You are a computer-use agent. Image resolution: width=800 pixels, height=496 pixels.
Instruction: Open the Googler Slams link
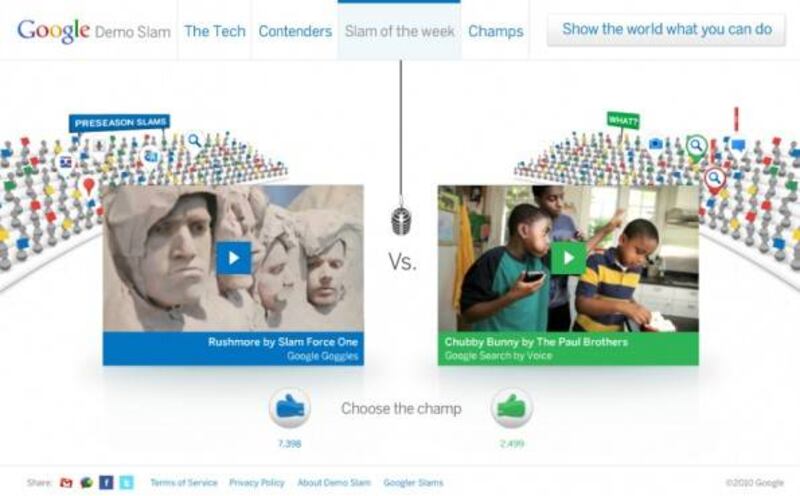pyautogui.click(x=413, y=483)
